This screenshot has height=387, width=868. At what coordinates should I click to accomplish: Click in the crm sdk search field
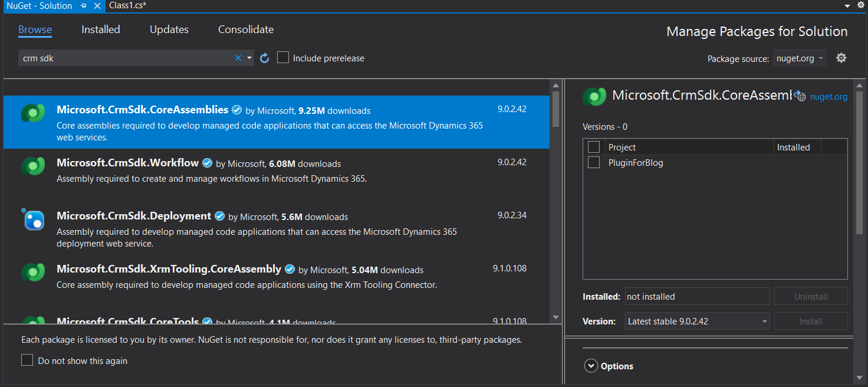(x=124, y=58)
